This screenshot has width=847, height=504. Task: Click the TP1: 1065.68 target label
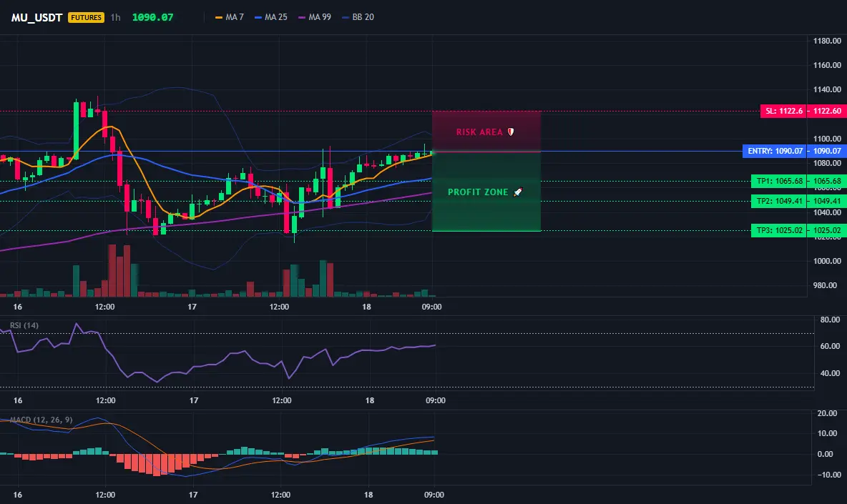(780, 182)
